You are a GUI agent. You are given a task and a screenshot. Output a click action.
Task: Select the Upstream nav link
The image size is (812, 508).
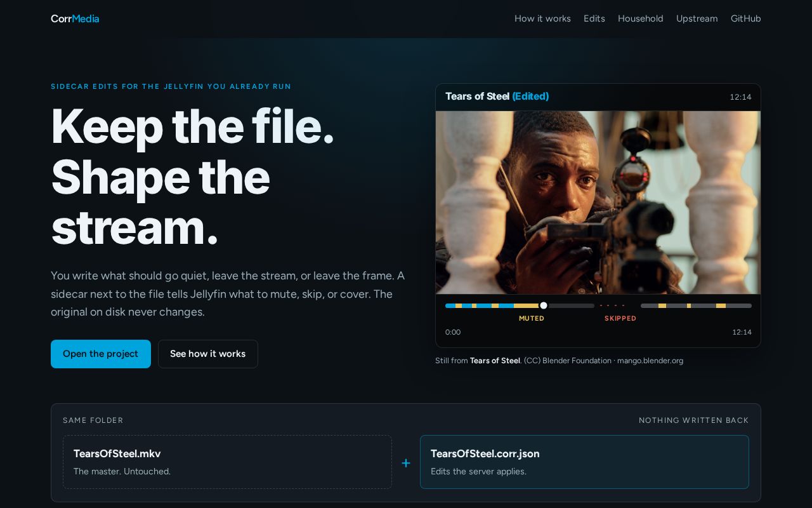(x=697, y=18)
